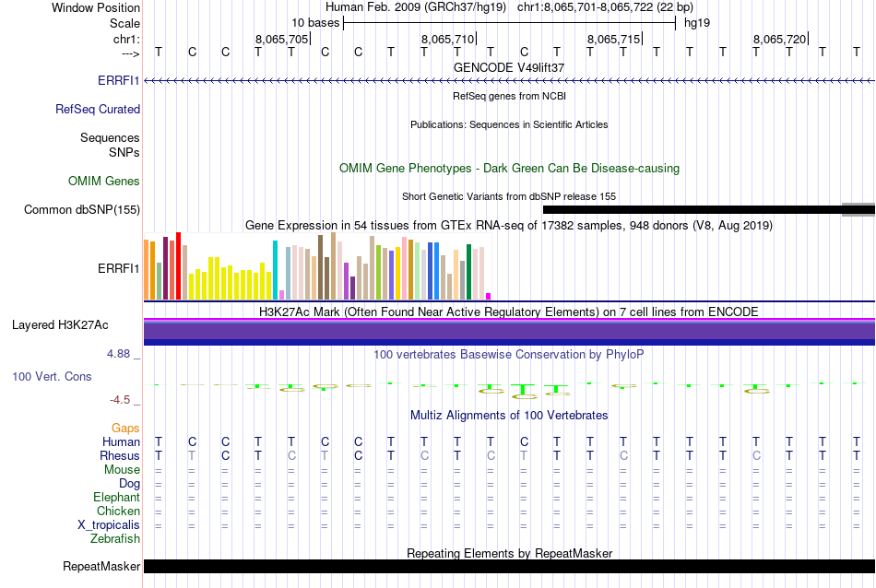Click the RefSeq Curated track label
The image size is (876, 588).
pyautogui.click(x=97, y=109)
